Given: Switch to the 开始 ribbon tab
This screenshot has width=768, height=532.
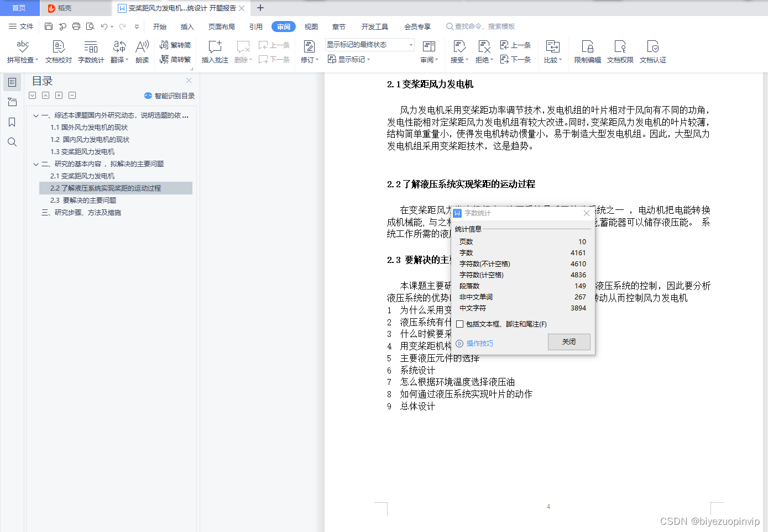Looking at the screenshot, I should (160, 27).
